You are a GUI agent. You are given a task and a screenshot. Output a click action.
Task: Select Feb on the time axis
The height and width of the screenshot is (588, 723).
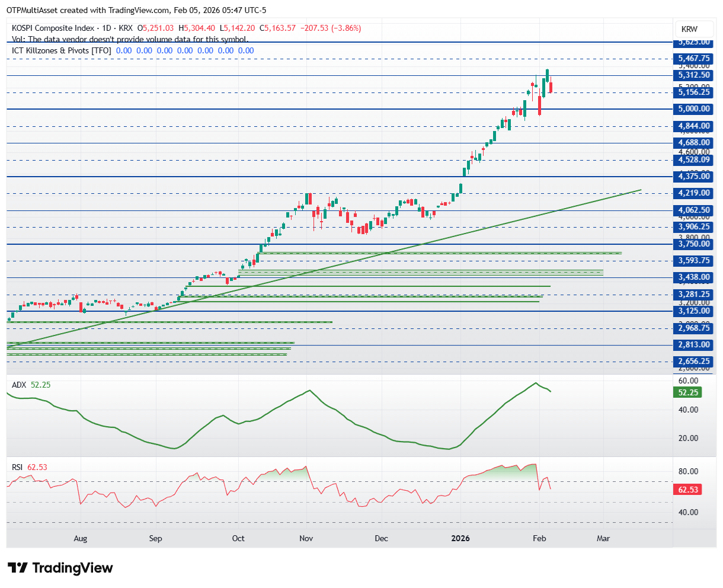(538, 539)
